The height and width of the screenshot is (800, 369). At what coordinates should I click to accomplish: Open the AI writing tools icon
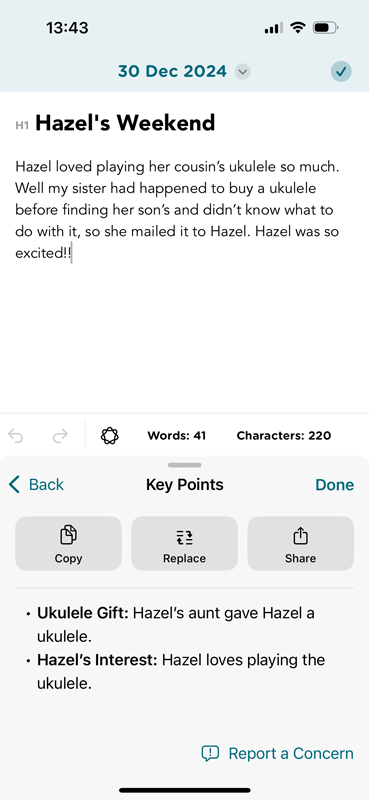[110, 436]
